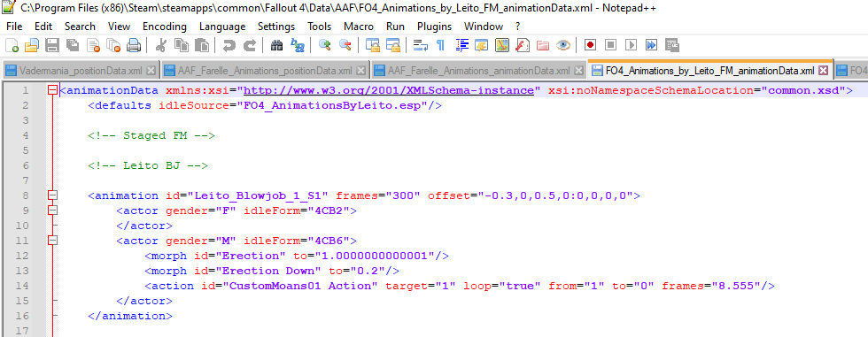Show the Function List panel

(x=523, y=45)
